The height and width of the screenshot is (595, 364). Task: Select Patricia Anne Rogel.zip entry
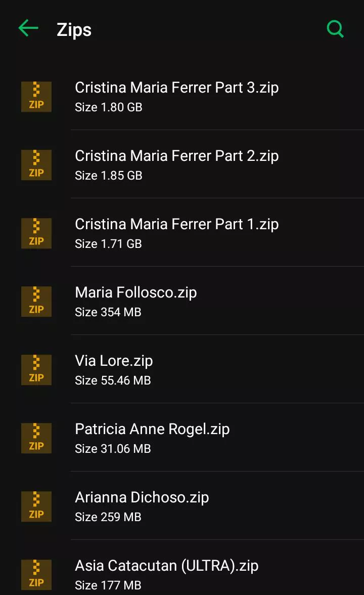(152, 429)
